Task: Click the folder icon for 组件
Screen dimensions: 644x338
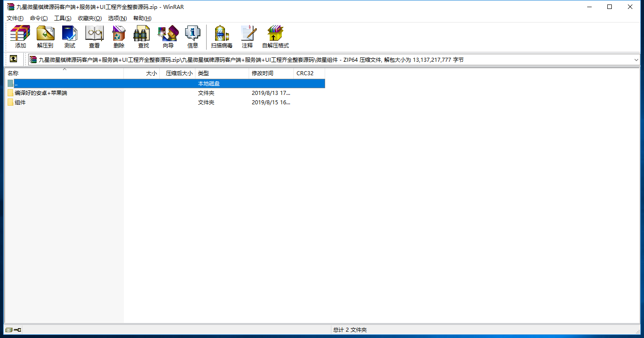Action: 10,103
